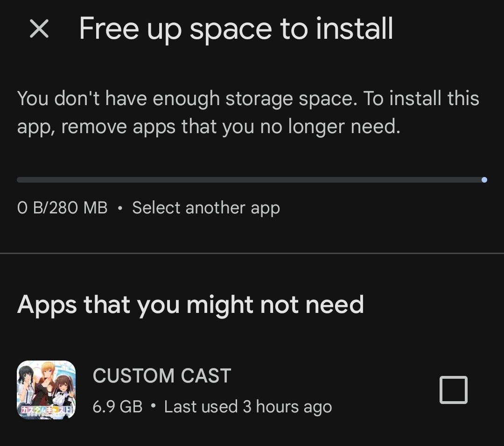
Task: Tap the CUSTOM CAST app icon
Action: click(46, 389)
